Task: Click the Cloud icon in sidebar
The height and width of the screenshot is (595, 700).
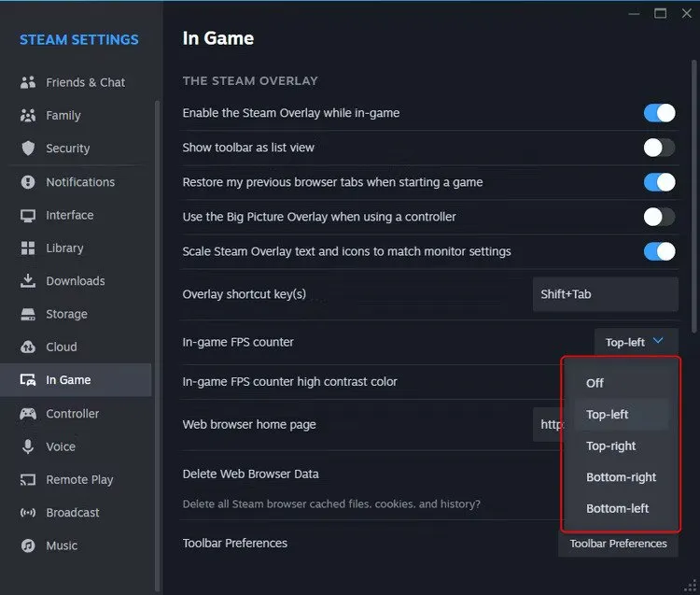Action: [28, 347]
